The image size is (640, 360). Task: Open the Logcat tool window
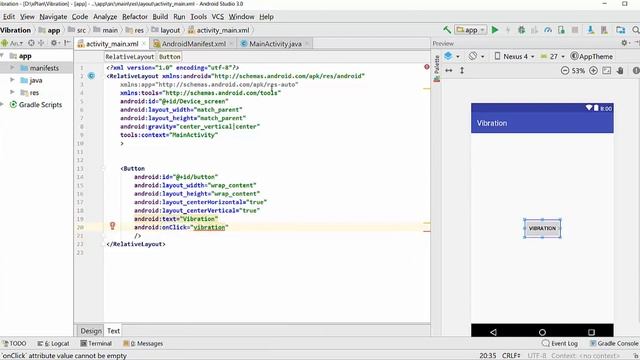pos(53,344)
